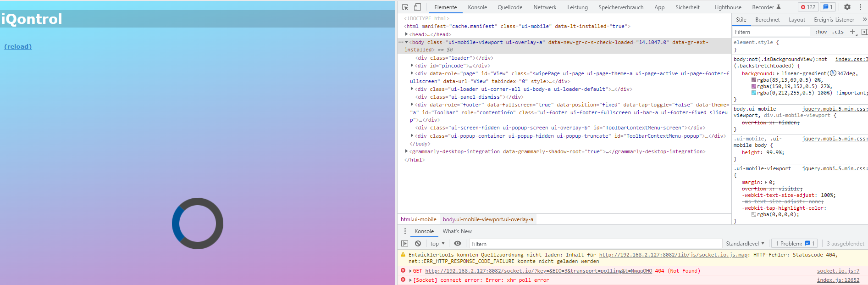The image size is (868, 285).
Task: Toggle the :hov element state panel
Action: (x=821, y=32)
